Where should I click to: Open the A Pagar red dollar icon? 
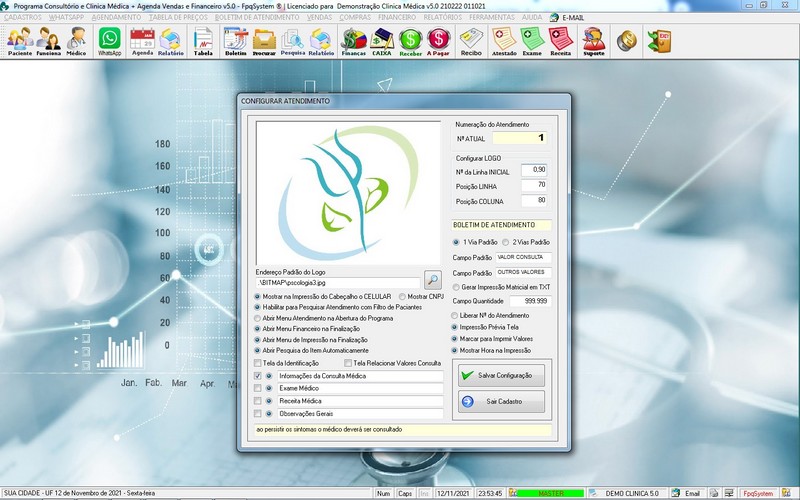point(438,41)
